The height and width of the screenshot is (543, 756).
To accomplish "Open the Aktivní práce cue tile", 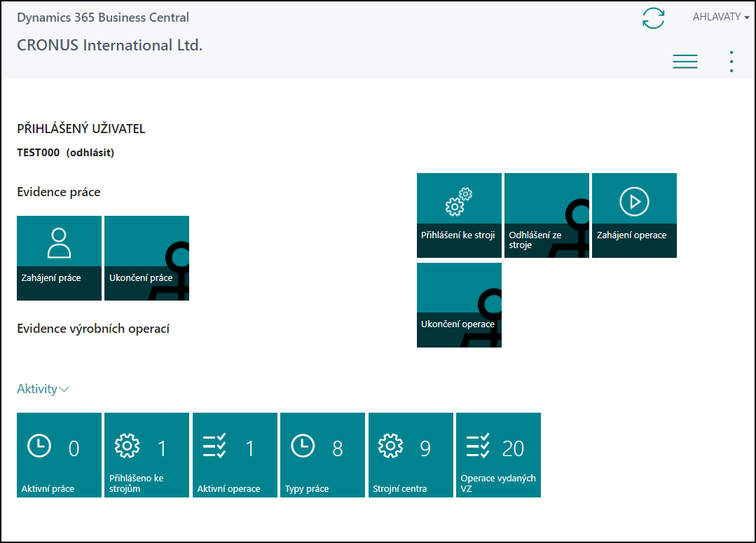I will click(60, 455).
